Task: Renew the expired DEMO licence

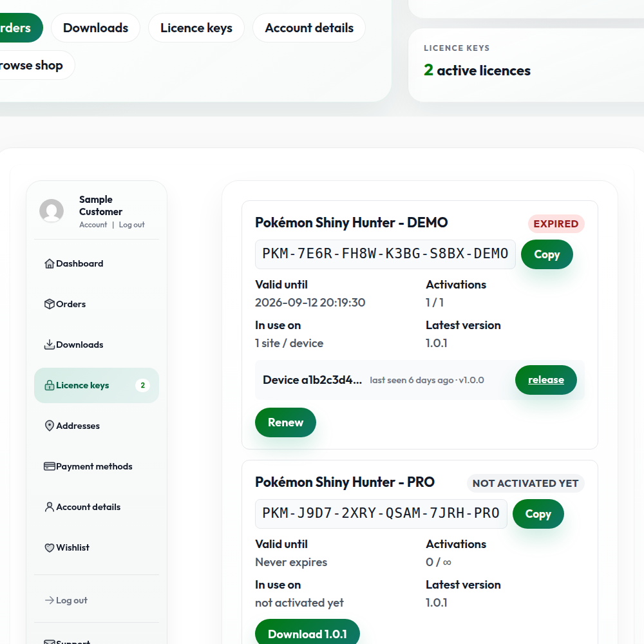Action: tap(285, 422)
